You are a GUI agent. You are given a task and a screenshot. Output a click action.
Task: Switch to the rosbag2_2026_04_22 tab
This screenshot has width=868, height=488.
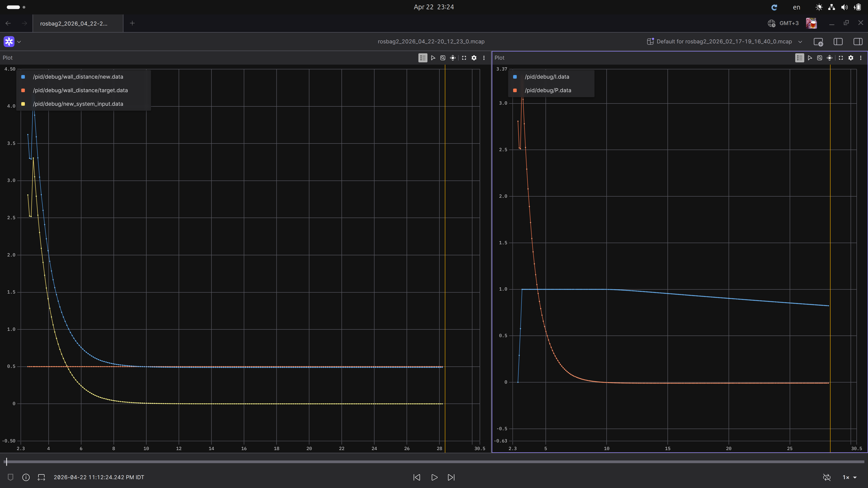78,23
